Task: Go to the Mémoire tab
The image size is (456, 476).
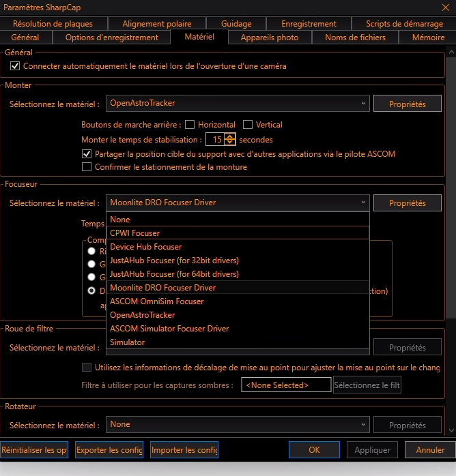Action: tap(428, 38)
